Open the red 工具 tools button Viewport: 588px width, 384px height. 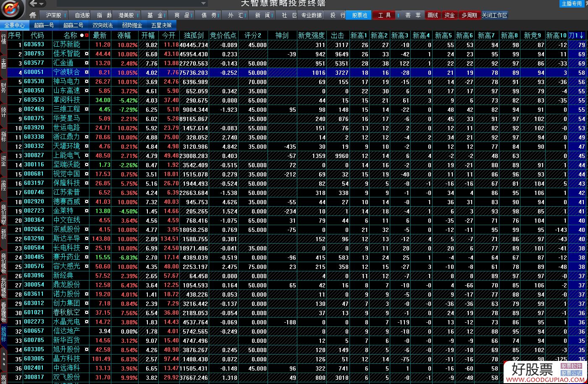[x=384, y=15]
